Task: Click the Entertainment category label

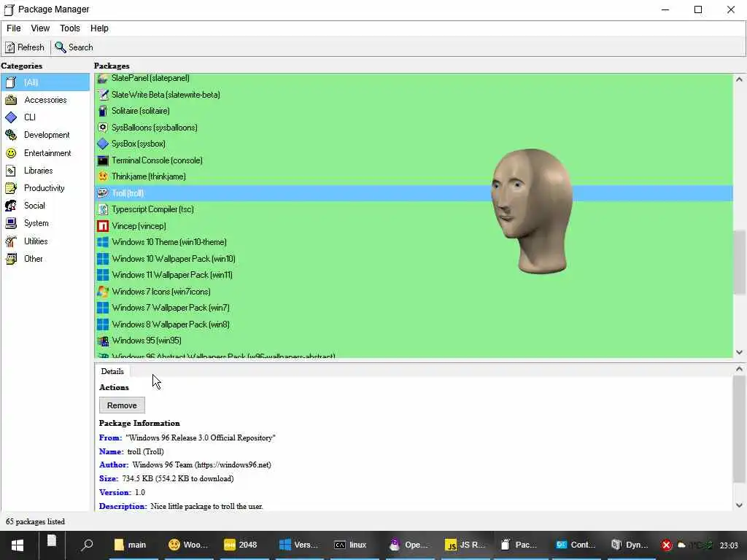Action: click(x=47, y=153)
